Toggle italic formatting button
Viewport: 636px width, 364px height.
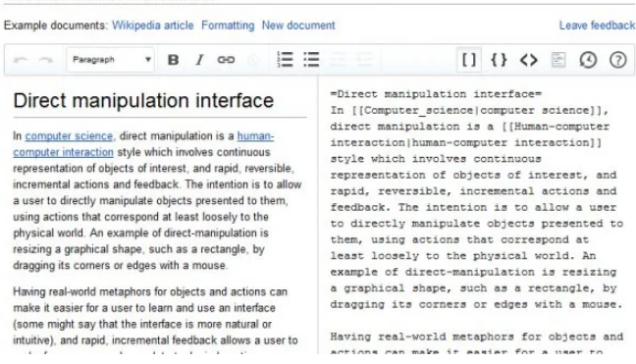tap(199, 60)
